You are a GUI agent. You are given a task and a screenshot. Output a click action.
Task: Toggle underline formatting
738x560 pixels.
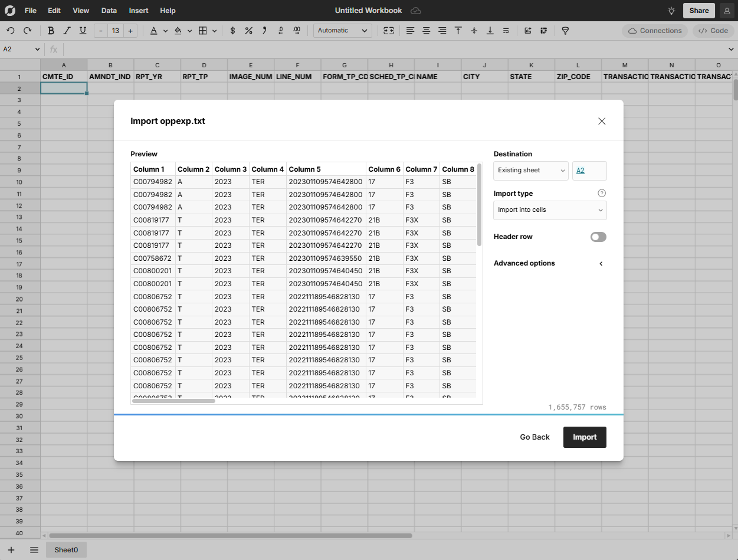(83, 30)
